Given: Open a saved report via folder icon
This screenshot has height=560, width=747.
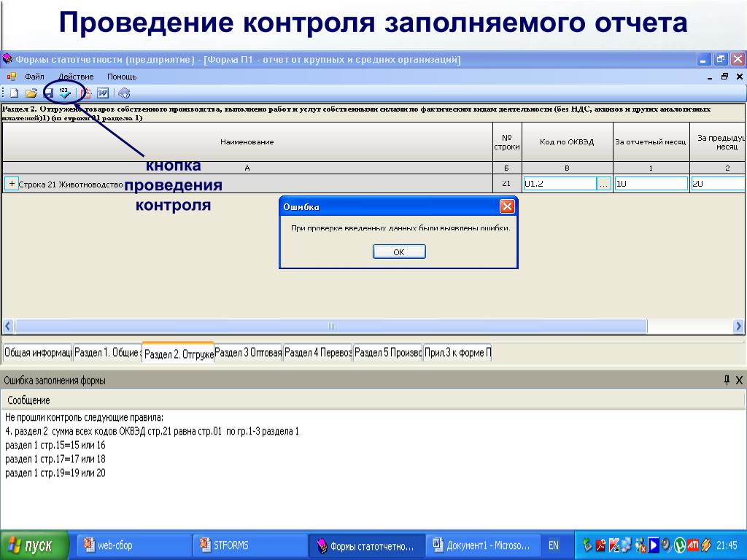Looking at the screenshot, I should 31,93.
